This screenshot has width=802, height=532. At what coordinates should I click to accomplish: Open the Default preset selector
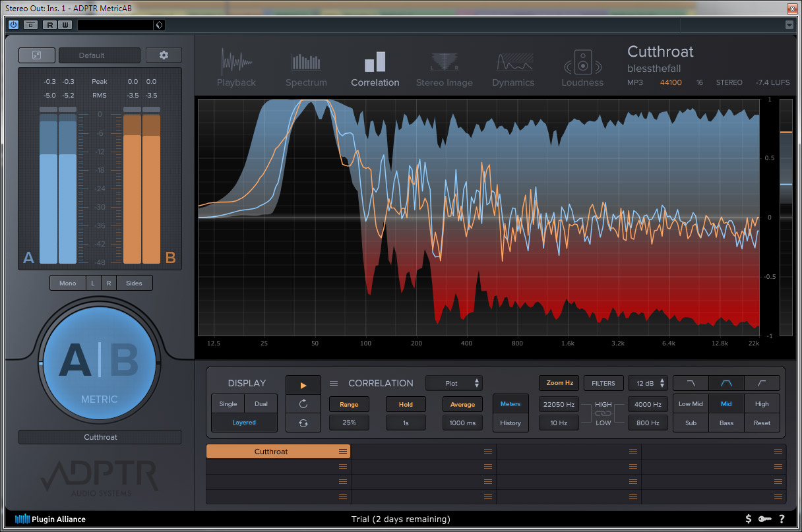click(100, 55)
